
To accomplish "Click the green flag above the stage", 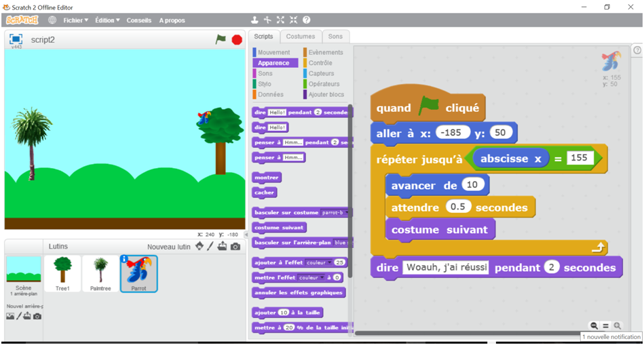I will (221, 39).
